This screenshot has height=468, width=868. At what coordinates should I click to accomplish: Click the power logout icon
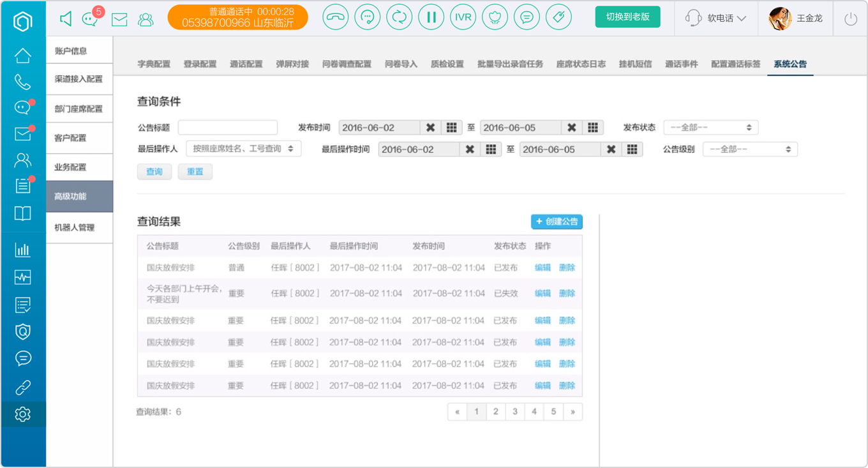(x=850, y=19)
